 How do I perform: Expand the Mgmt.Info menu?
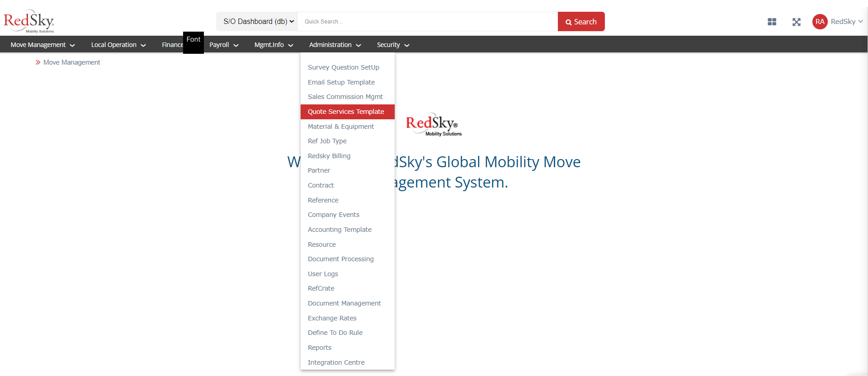[x=274, y=45]
